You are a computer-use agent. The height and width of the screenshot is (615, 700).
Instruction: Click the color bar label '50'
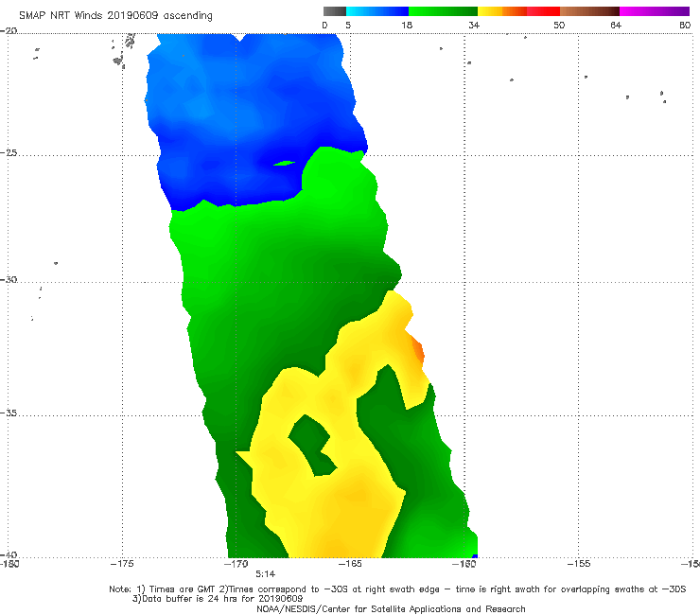coord(559,25)
